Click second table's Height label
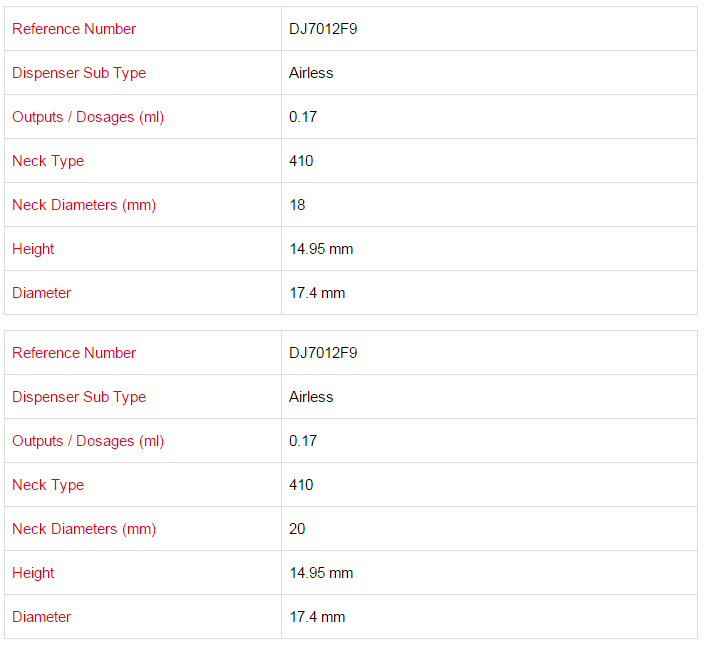 tap(33, 573)
